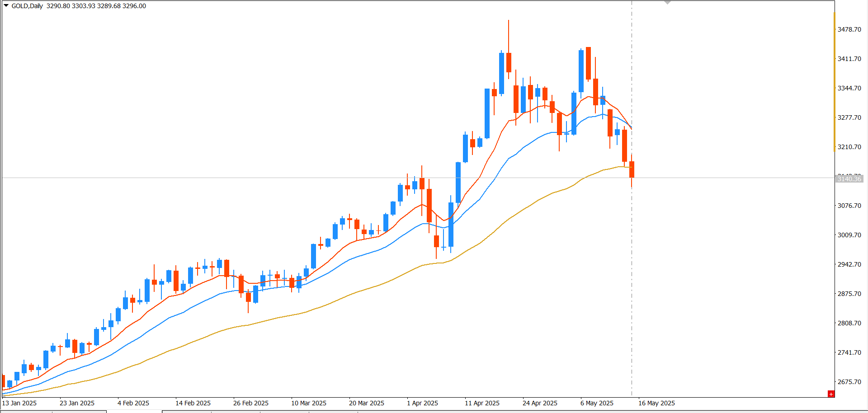Click the 3009.70 price axis label

[849, 235]
